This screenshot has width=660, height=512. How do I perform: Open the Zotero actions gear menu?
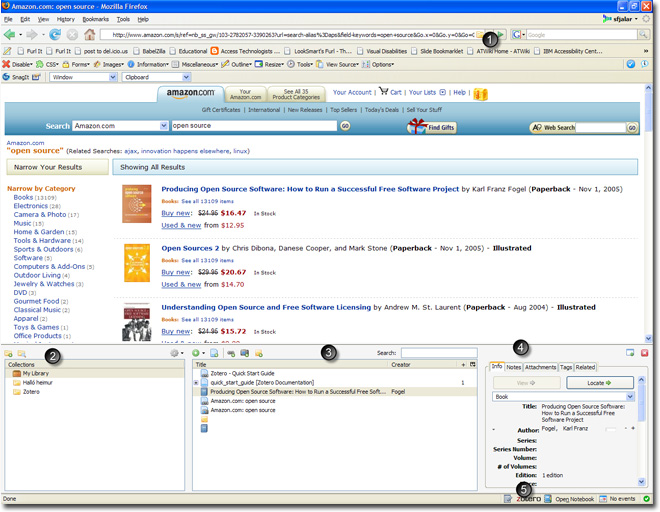pos(176,353)
